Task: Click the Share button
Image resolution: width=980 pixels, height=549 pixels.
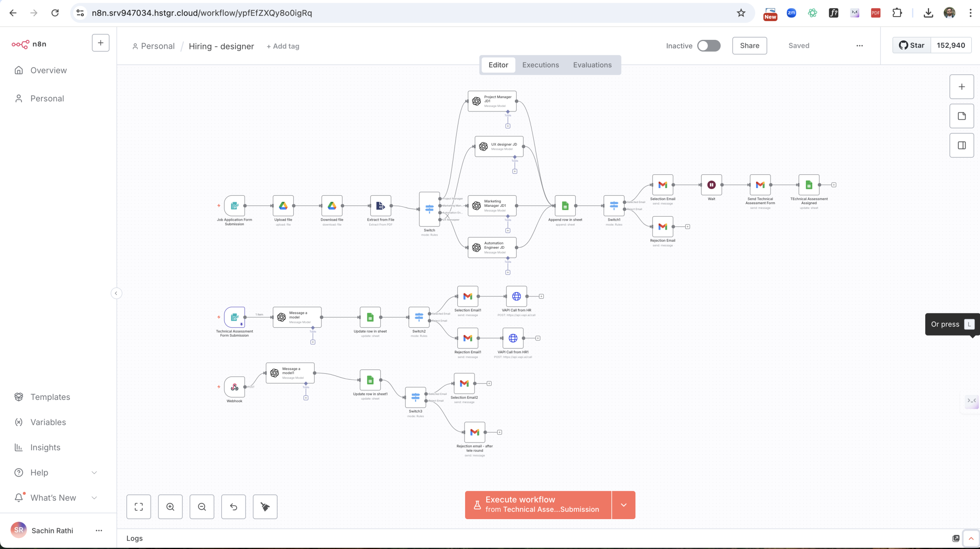Action: click(749, 46)
